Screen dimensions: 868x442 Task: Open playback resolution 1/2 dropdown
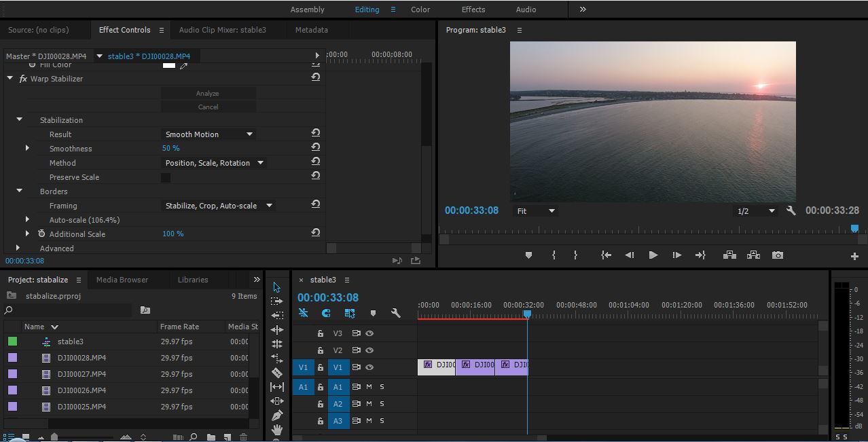(x=755, y=211)
